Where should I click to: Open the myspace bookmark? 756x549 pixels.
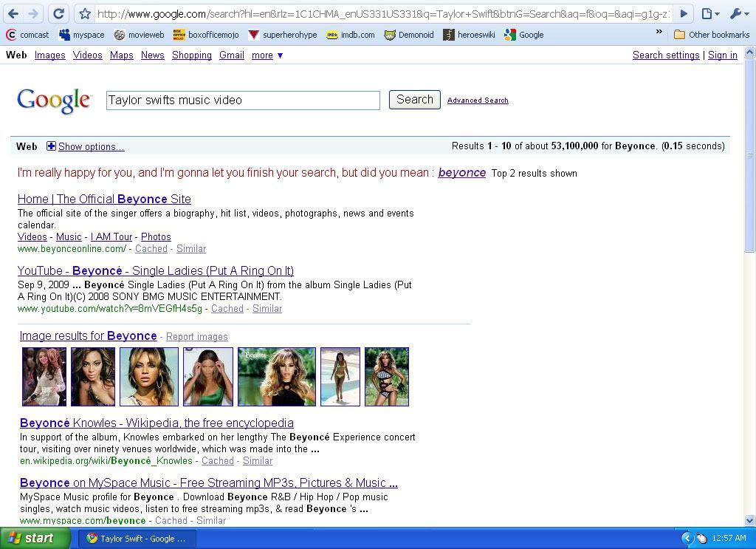(81, 35)
